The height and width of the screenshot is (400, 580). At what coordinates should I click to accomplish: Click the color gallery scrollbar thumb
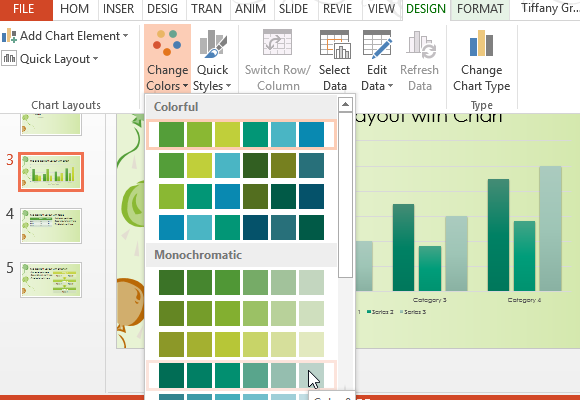tap(345, 195)
